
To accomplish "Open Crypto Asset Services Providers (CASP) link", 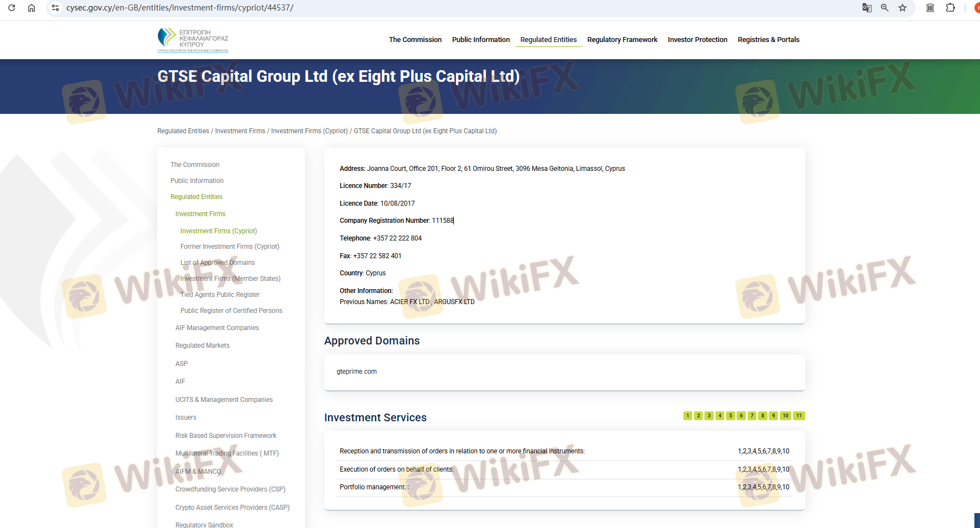I will click(232, 508).
